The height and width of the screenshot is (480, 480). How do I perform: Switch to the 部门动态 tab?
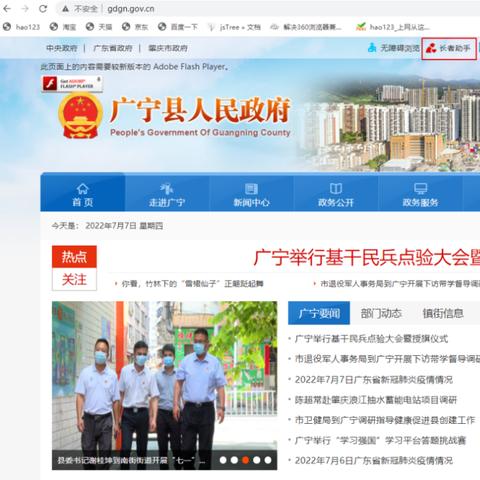pyautogui.click(x=381, y=313)
